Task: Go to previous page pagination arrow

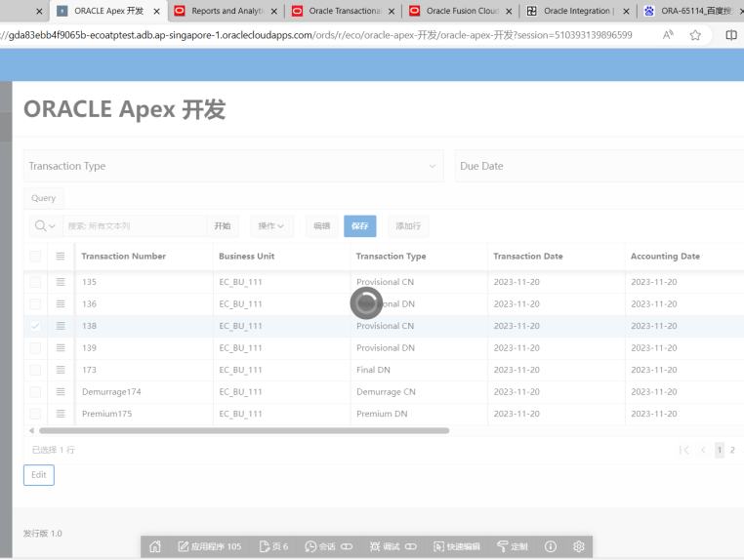Action: (x=703, y=450)
